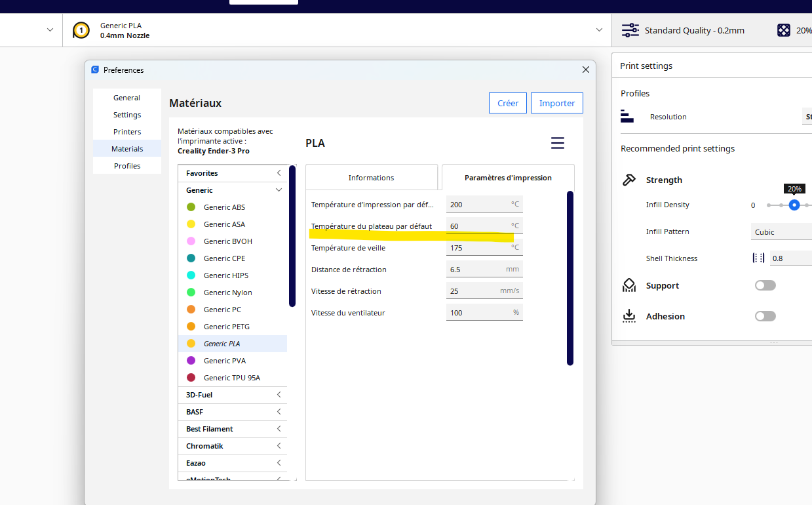Select Generic TPU 95A material
Viewport: 812px width, 505px height.
click(x=233, y=378)
